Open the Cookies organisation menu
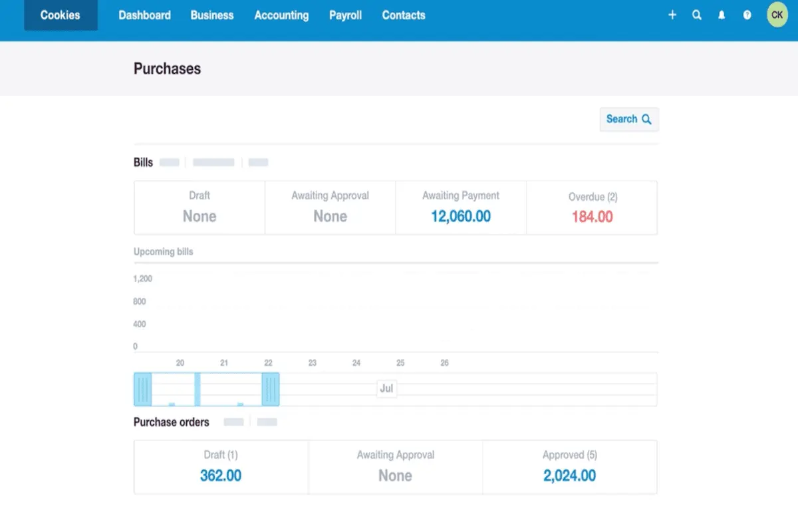This screenshot has height=532, width=798. point(61,15)
